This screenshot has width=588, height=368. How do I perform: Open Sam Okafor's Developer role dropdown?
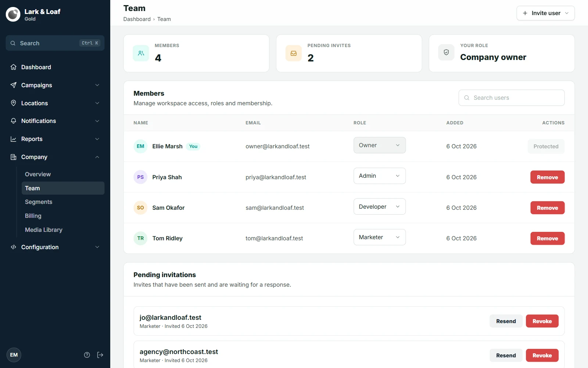380,206
